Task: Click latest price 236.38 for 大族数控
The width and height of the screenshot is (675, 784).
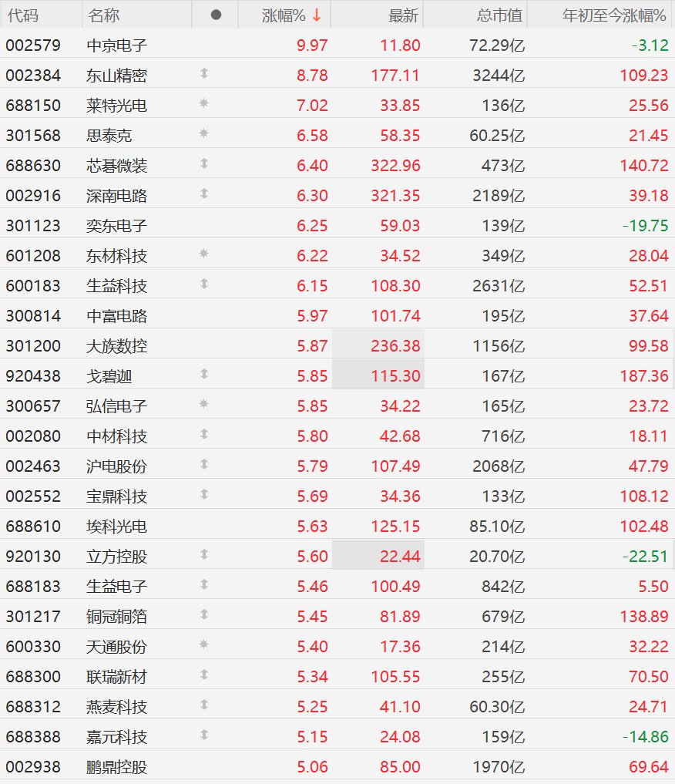Action: [x=395, y=346]
